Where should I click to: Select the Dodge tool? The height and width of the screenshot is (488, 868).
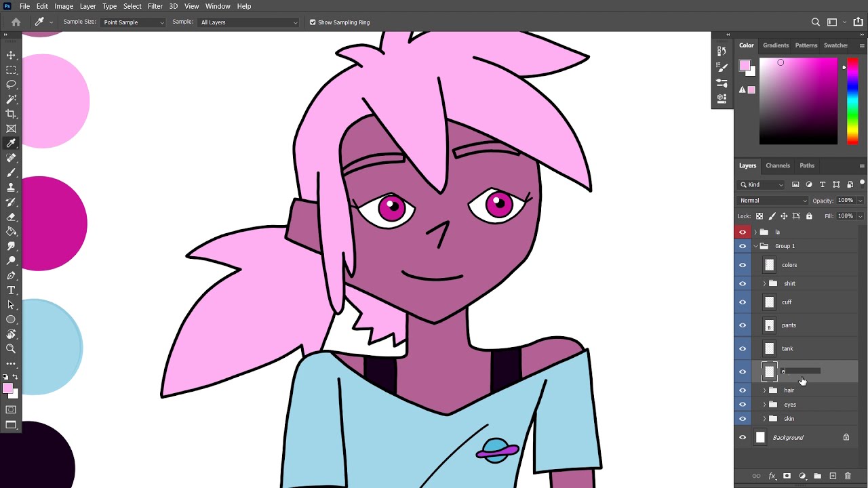[x=11, y=261]
